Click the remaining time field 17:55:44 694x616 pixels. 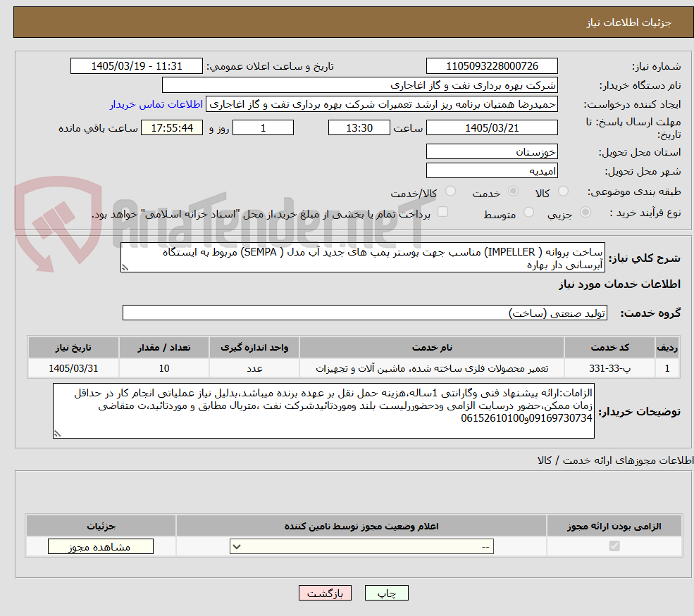[x=172, y=128]
